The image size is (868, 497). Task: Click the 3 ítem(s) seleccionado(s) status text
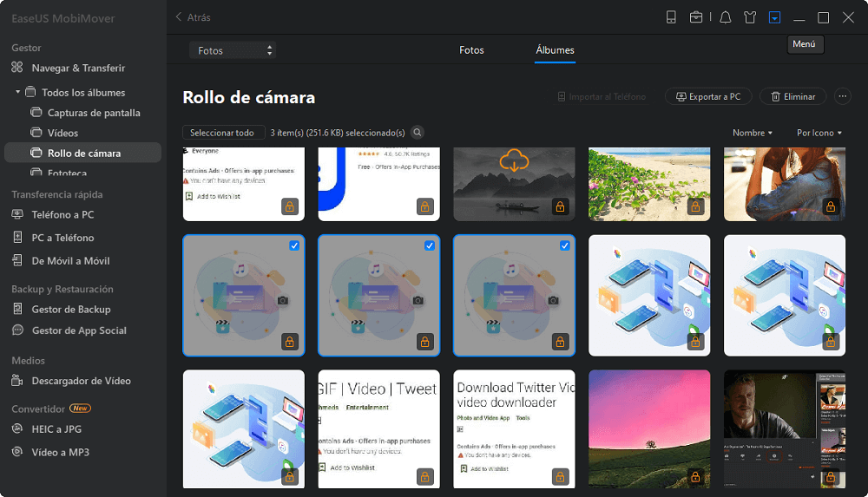[338, 133]
